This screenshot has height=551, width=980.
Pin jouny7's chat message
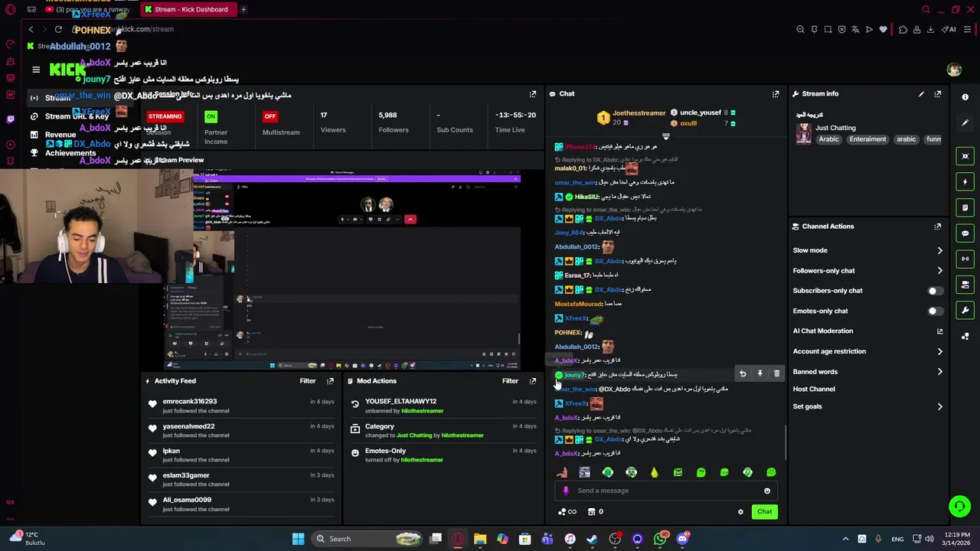tap(759, 373)
